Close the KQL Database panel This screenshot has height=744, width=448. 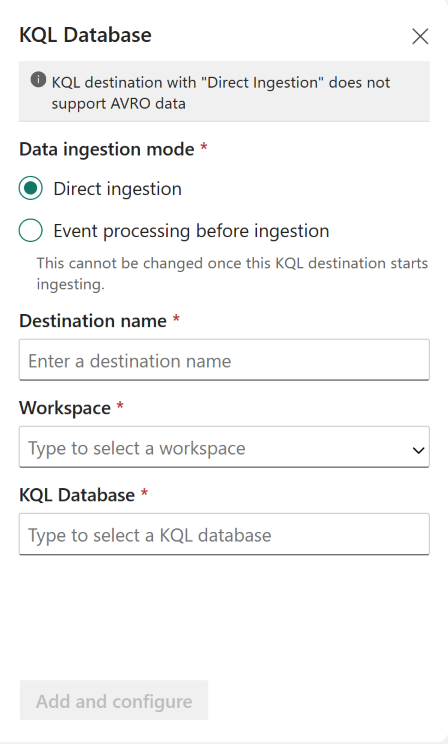point(420,37)
